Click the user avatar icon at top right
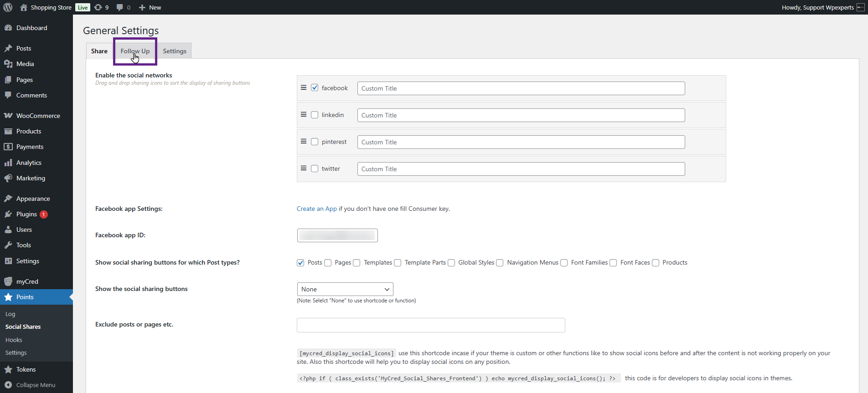The image size is (868, 393). tap(861, 7)
